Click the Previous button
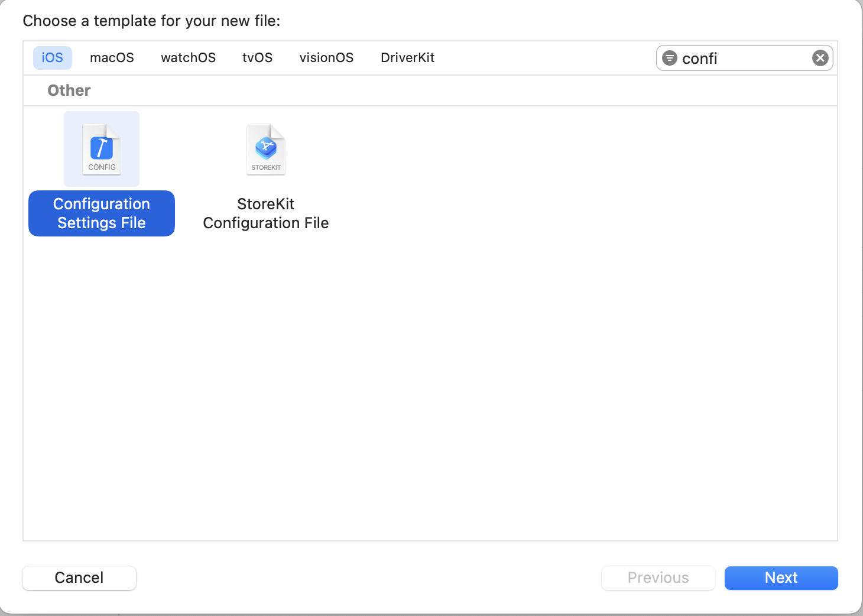The width and height of the screenshot is (863, 616). point(658,578)
